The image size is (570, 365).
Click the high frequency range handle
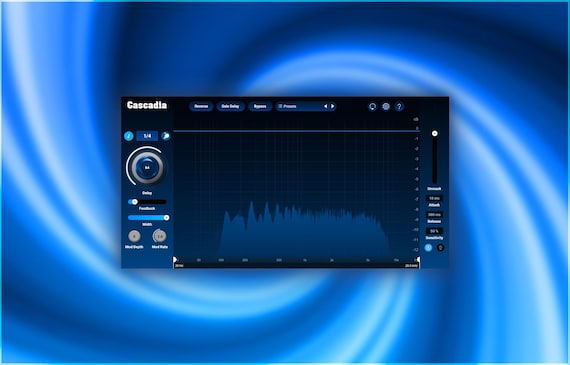point(418,260)
